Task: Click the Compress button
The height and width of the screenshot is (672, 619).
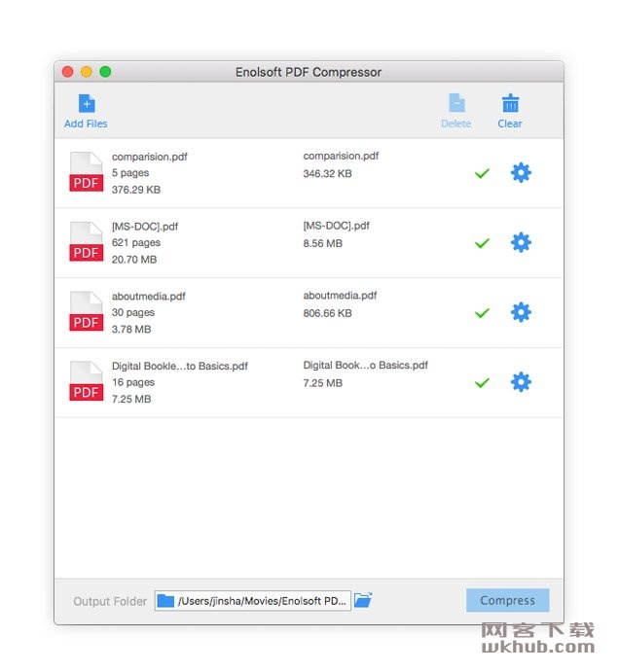Action: coord(507,600)
